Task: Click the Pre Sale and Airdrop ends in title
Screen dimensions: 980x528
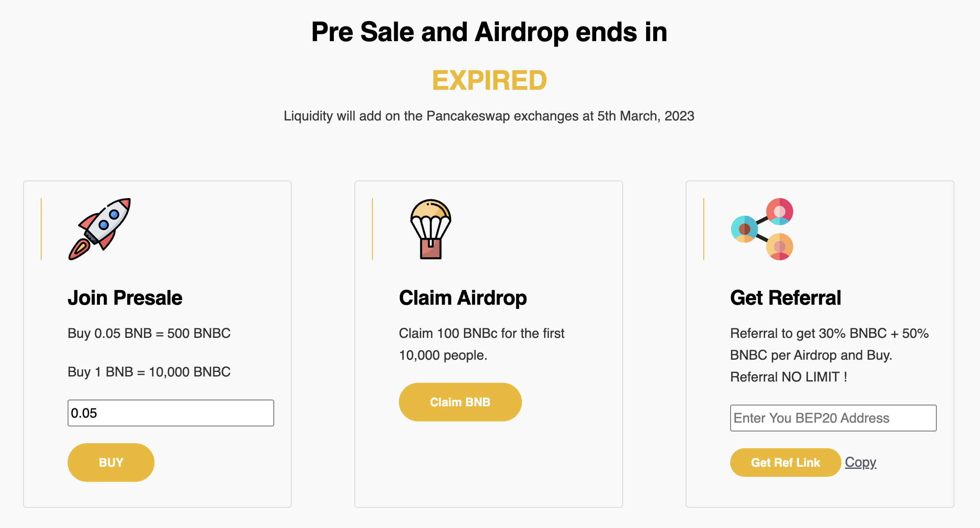Action: [489, 32]
